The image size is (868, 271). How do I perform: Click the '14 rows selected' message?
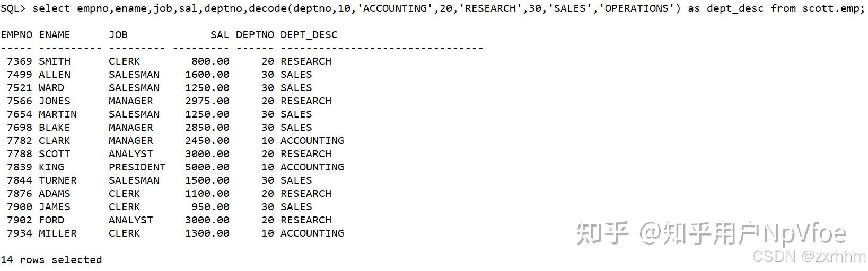point(51,260)
